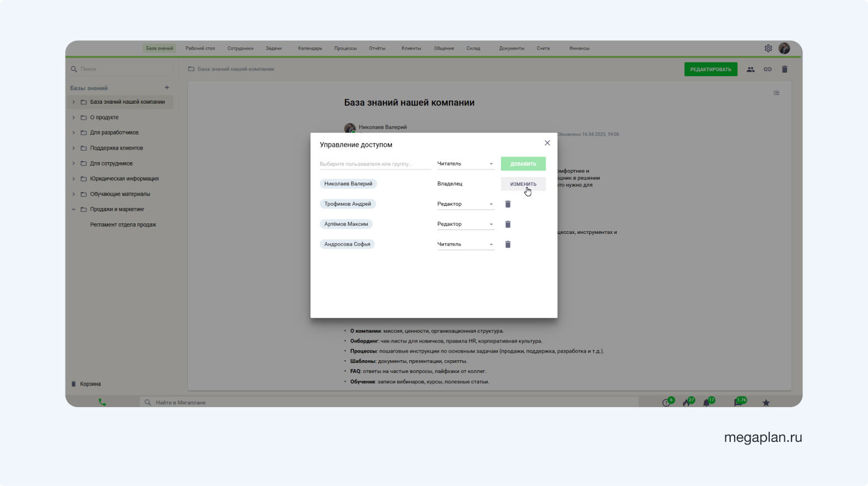This screenshot has width=868, height=486.
Task: Go to the Клиенты section
Action: (x=411, y=49)
